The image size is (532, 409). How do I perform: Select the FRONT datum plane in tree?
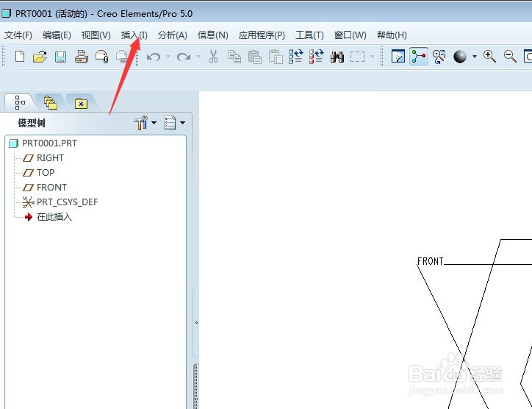[x=51, y=187]
